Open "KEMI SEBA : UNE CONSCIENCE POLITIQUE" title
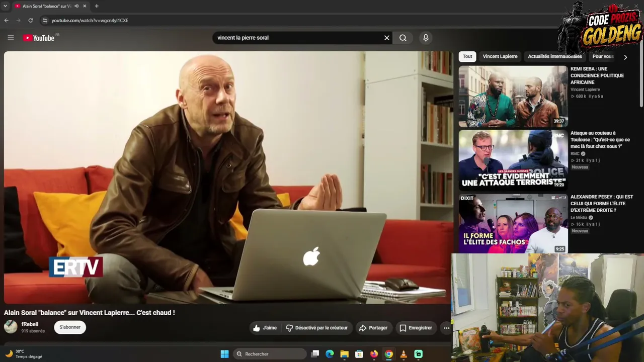The image size is (644, 362). (x=597, y=75)
